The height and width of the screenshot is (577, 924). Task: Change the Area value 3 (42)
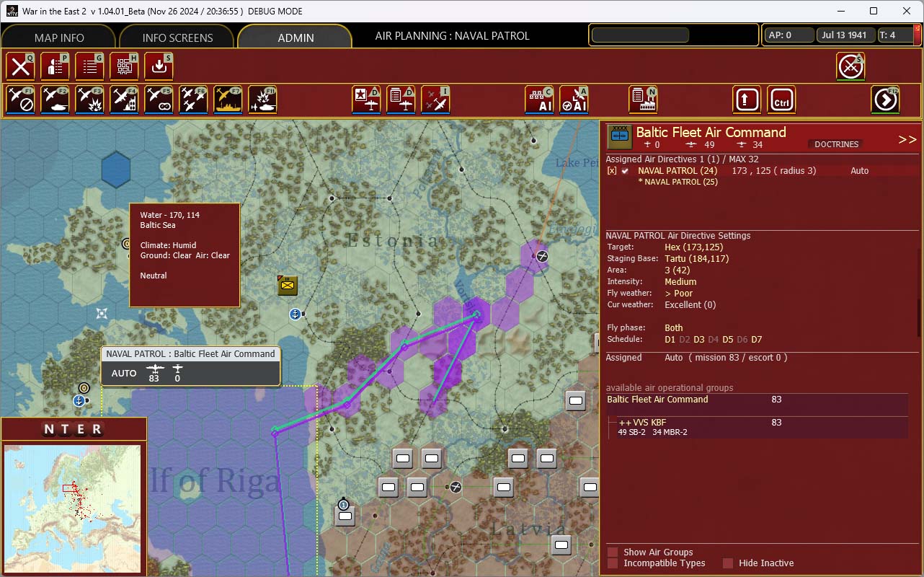point(678,270)
